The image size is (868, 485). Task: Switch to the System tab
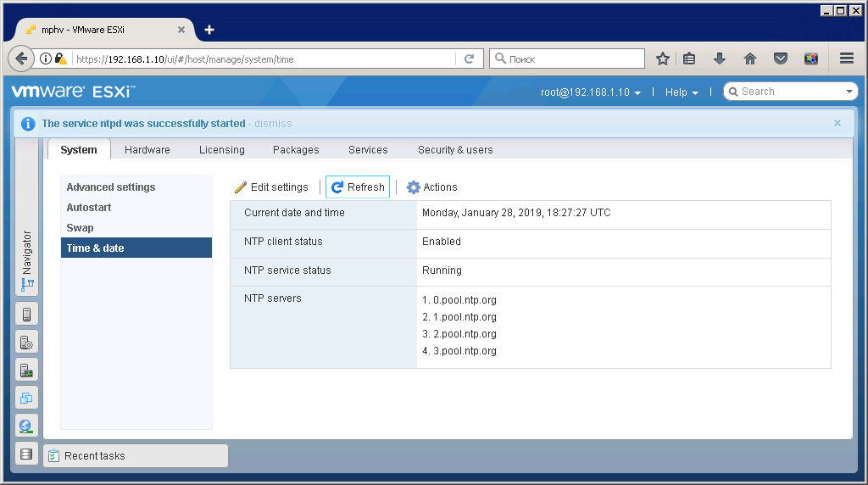pyautogui.click(x=79, y=149)
